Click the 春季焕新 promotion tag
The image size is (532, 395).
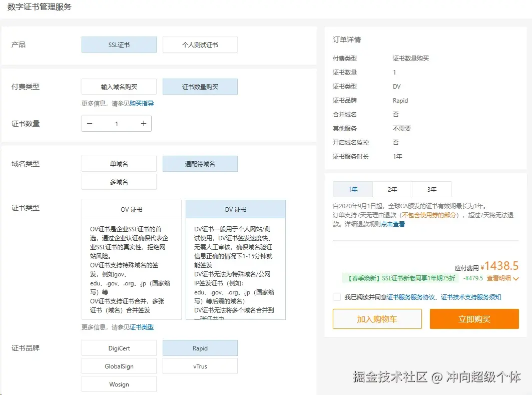[x=401, y=278]
